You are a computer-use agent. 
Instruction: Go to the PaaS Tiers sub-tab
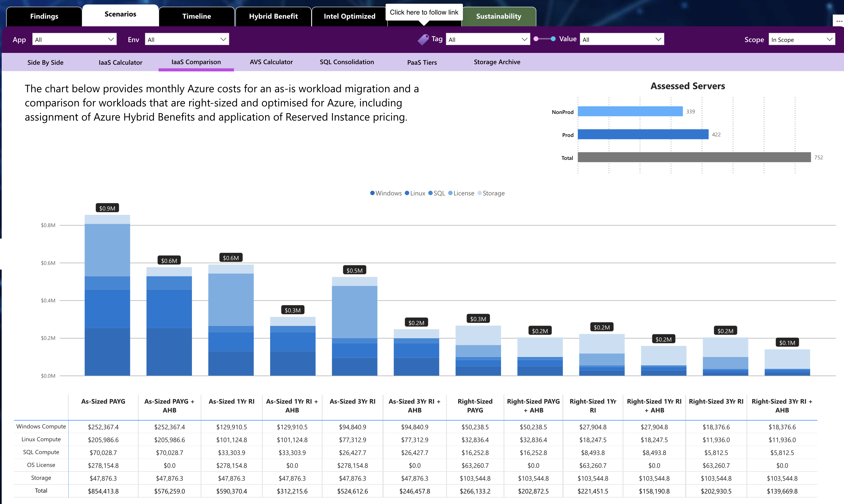(422, 62)
